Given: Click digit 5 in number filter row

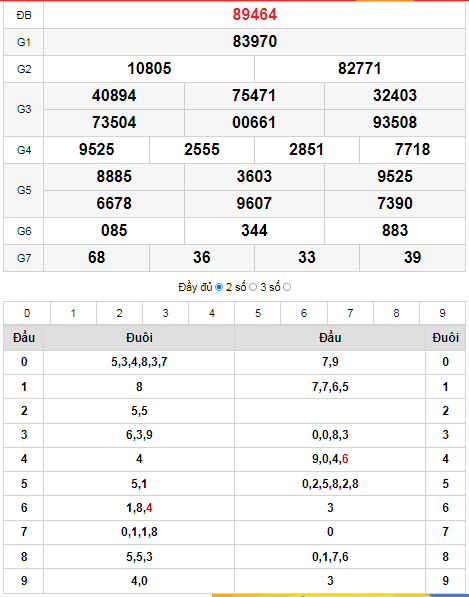Looking at the screenshot, I should click(x=258, y=313).
